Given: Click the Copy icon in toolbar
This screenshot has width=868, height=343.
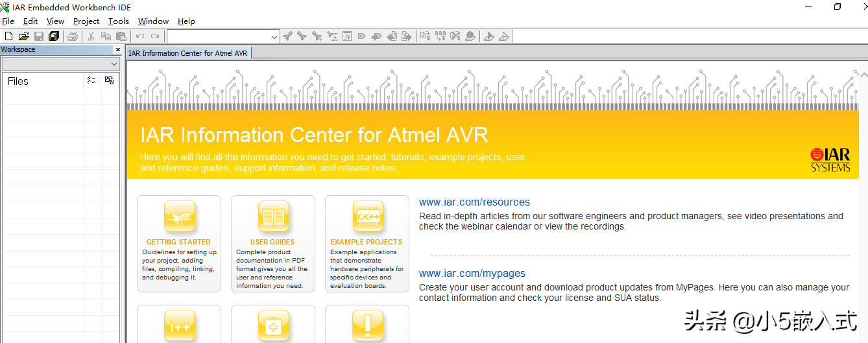Looking at the screenshot, I should point(106,36).
